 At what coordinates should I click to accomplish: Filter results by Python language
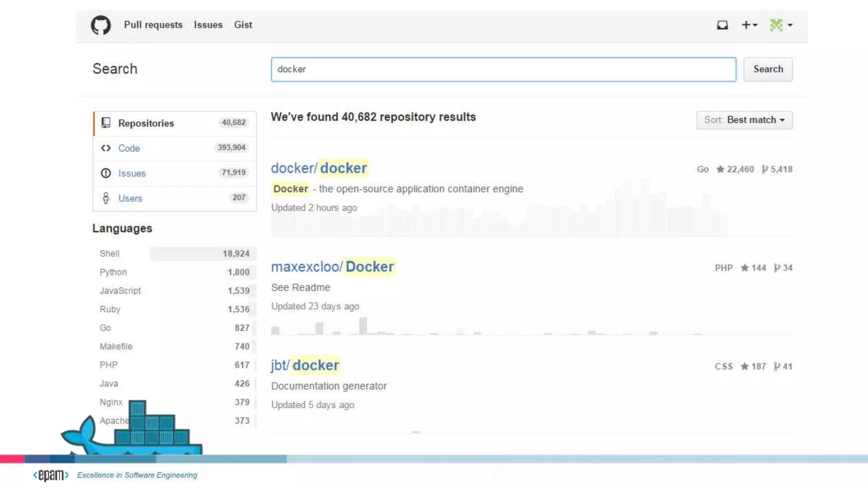(113, 272)
